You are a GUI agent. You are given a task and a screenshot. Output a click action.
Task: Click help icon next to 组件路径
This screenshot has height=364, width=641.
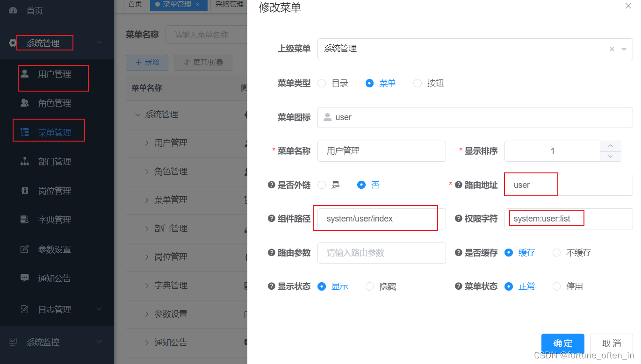pyautogui.click(x=271, y=219)
